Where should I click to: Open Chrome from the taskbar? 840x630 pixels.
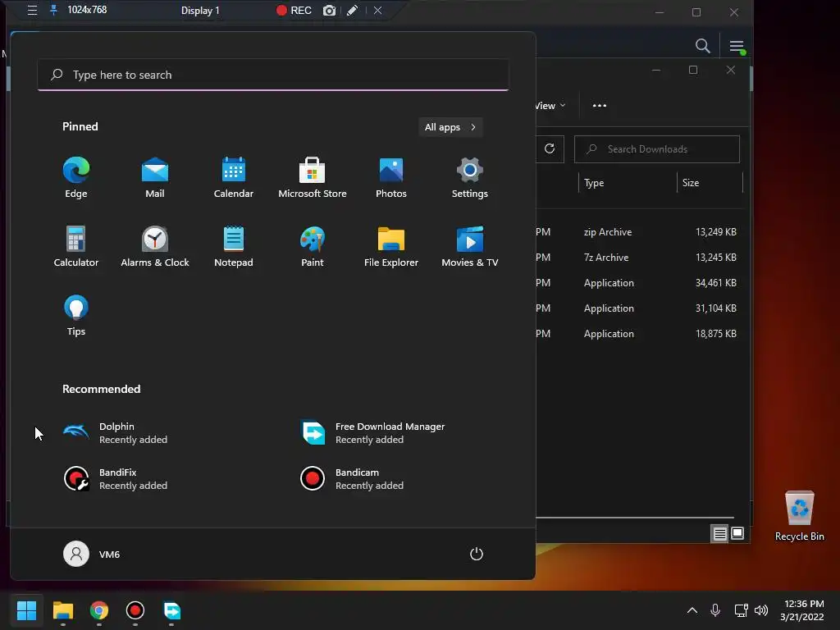click(x=99, y=610)
